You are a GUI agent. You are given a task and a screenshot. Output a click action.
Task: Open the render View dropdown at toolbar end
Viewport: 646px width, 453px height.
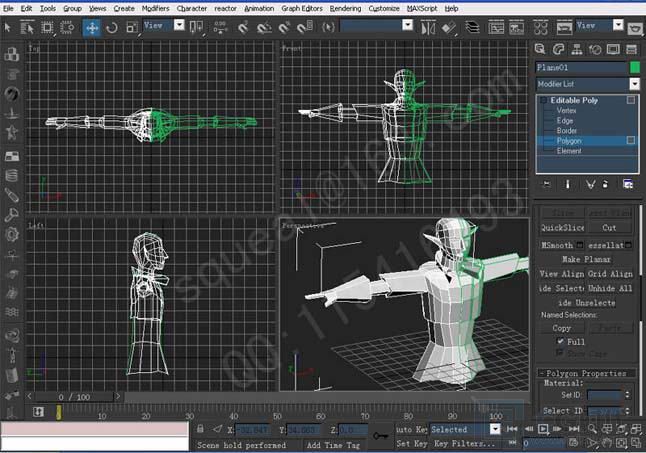pos(618,26)
